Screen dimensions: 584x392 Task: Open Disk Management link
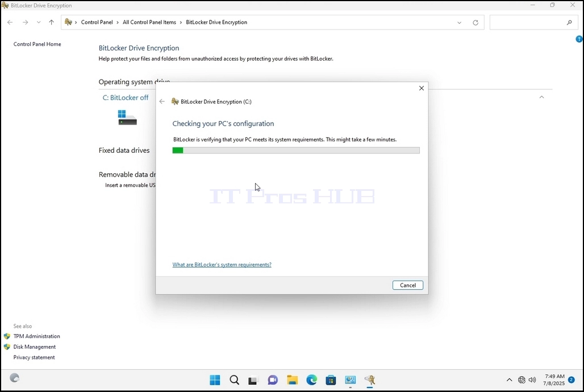click(x=34, y=347)
